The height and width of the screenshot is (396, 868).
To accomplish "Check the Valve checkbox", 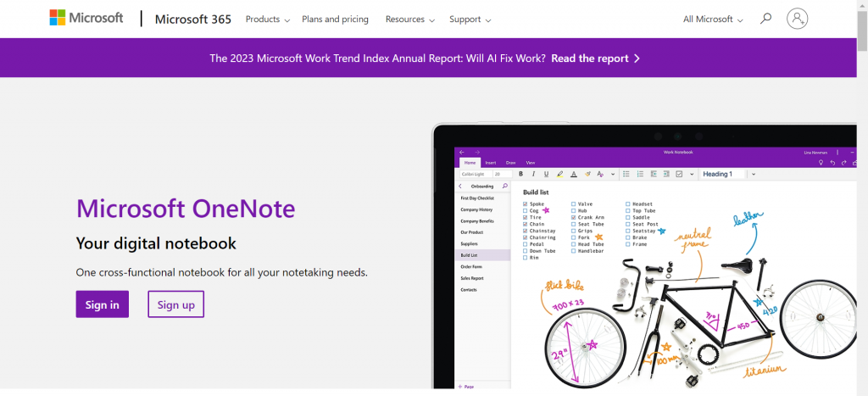I will coord(574,204).
